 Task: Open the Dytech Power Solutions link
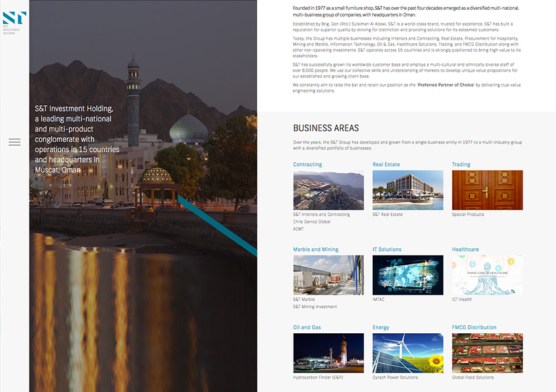[x=395, y=378]
